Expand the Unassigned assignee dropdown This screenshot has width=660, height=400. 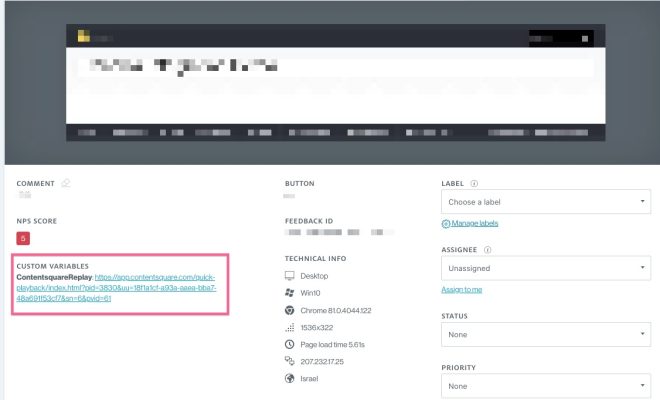(x=544, y=268)
